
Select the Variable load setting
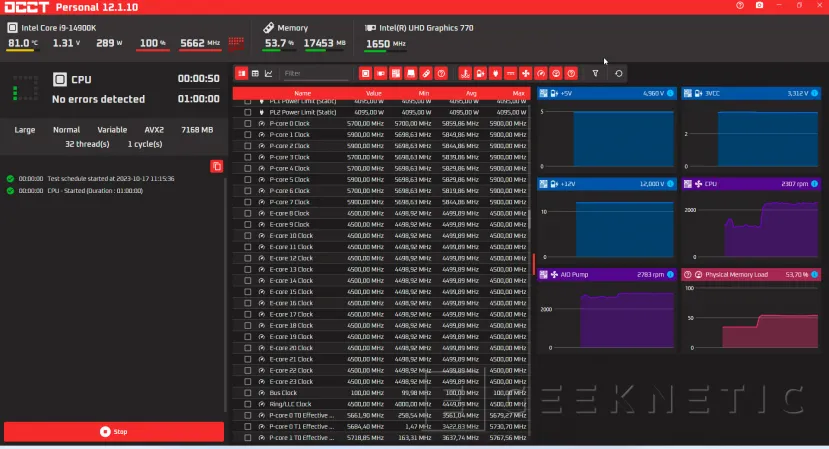[112, 130]
